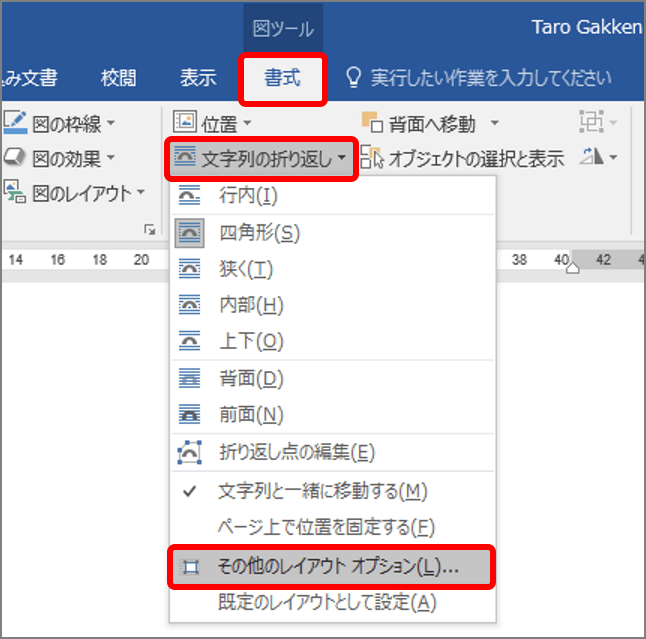The image size is (646, 639).
Task: Click the 内部 through wrap icon
Action: (x=190, y=305)
